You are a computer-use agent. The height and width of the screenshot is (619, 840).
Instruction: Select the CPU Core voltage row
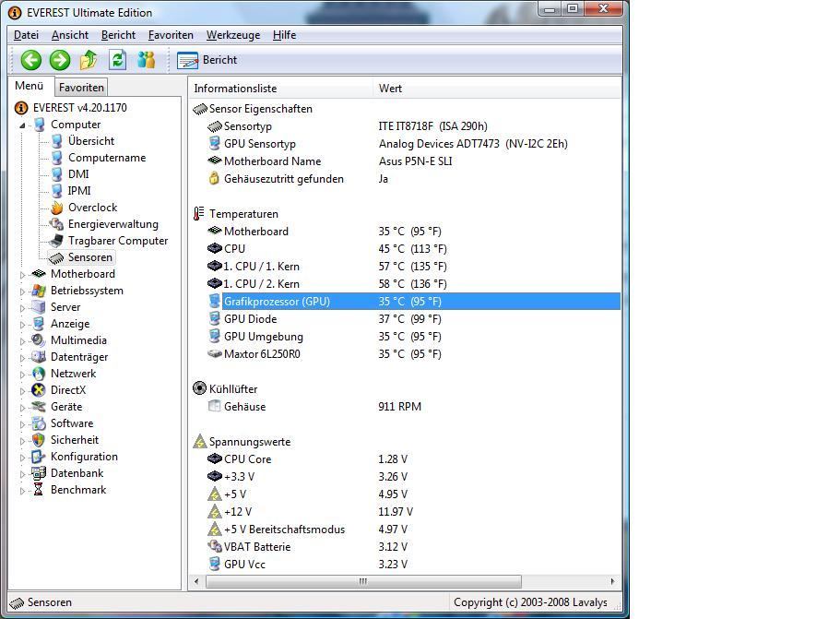point(414,459)
